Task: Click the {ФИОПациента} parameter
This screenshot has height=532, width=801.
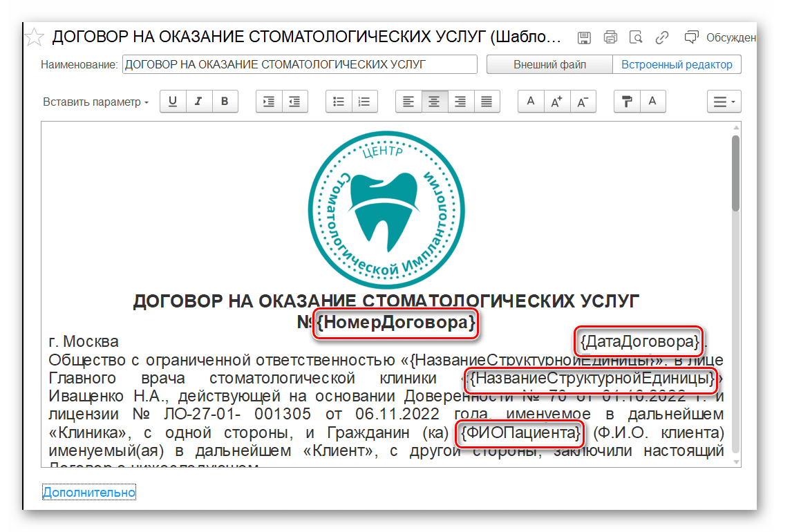Action: (520, 433)
